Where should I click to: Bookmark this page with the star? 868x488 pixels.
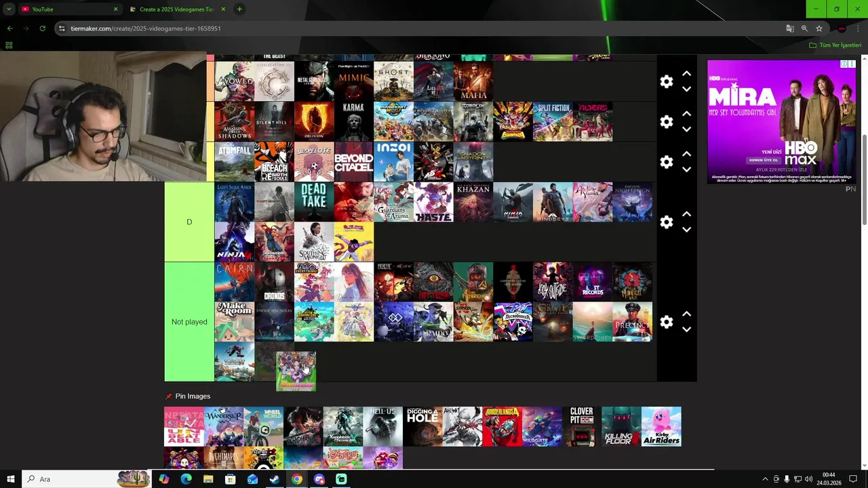pyautogui.click(x=819, y=28)
